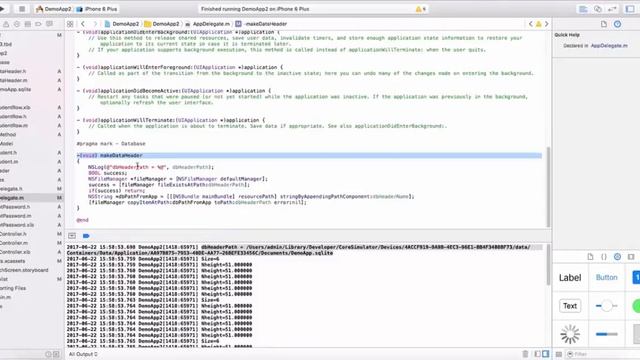This screenshot has width=640, height=360.
Task: Stop the running DemoApp2 build
Action: pyautogui.click(x=22, y=9)
